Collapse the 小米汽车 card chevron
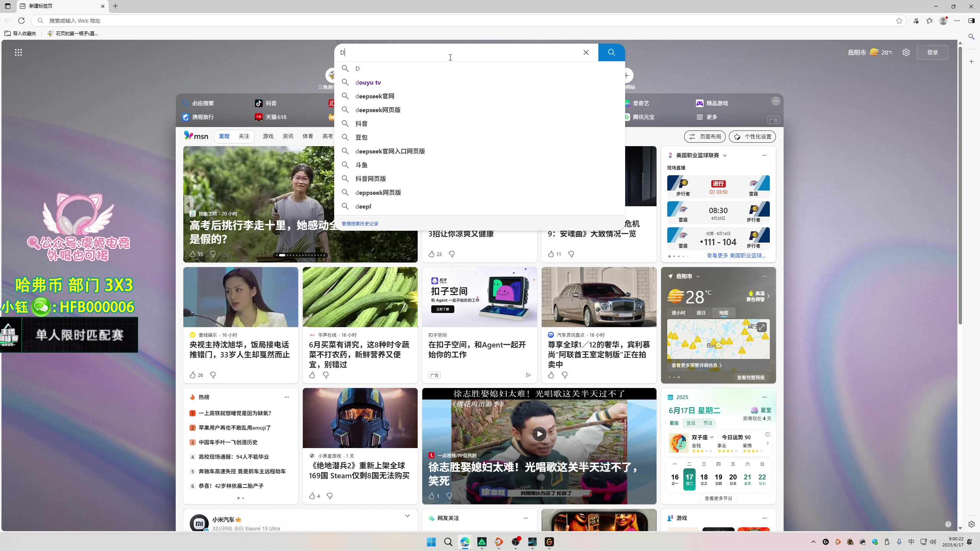The height and width of the screenshot is (551, 980). click(407, 516)
